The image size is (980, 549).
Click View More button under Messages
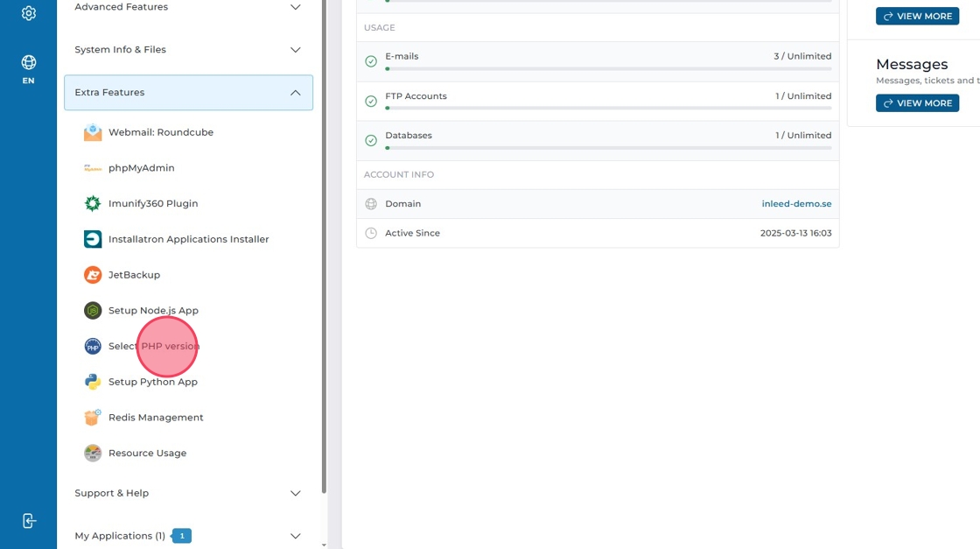pos(917,103)
